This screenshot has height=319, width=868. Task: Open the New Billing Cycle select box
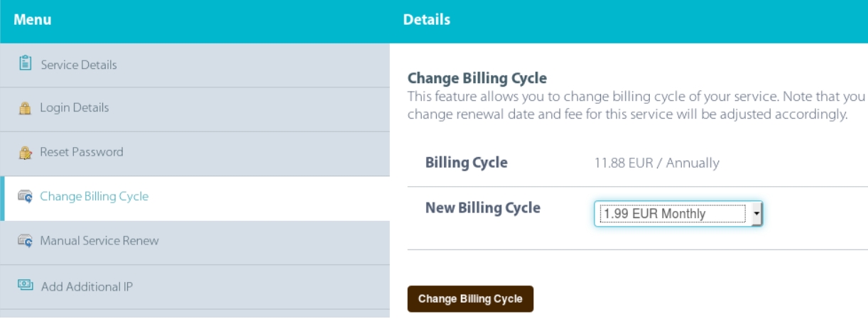pos(671,213)
